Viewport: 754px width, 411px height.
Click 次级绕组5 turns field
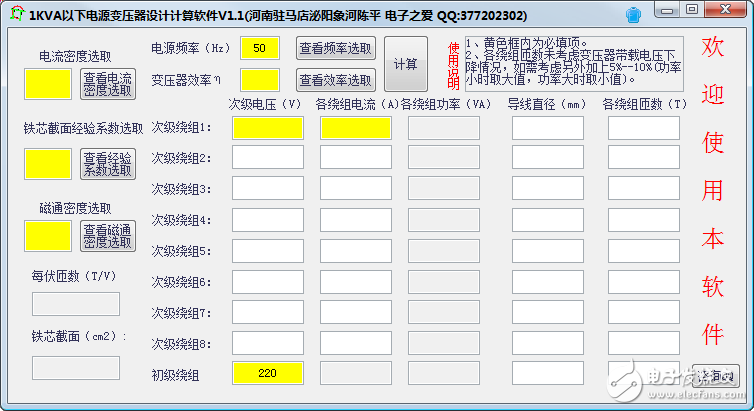tap(644, 250)
